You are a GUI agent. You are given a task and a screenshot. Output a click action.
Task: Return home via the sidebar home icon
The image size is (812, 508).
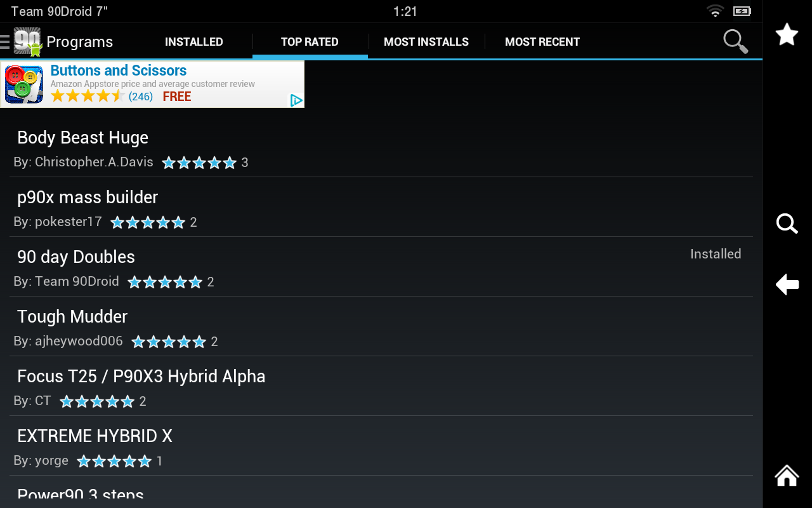click(x=786, y=476)
